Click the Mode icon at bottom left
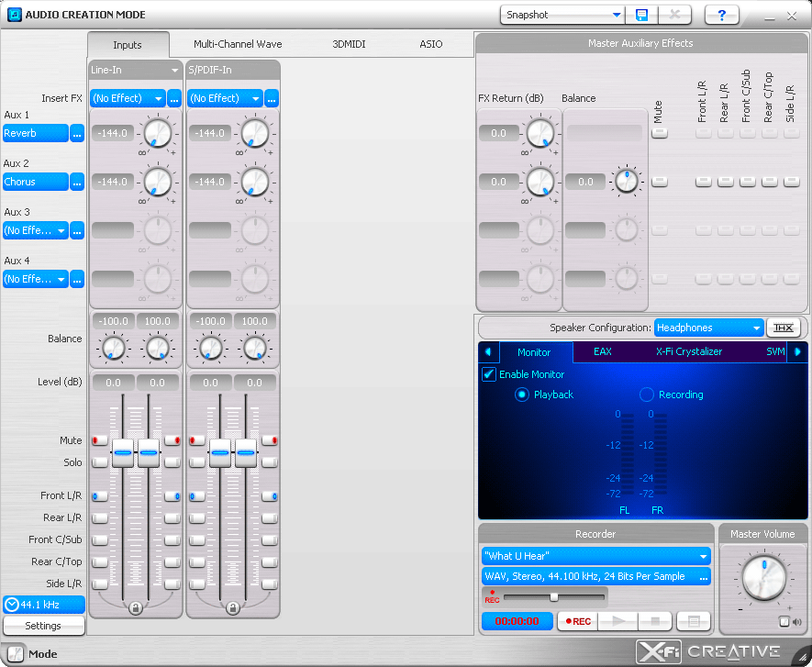Image resolution: width=812 pixels, height=667 pixels. (16, 654)
